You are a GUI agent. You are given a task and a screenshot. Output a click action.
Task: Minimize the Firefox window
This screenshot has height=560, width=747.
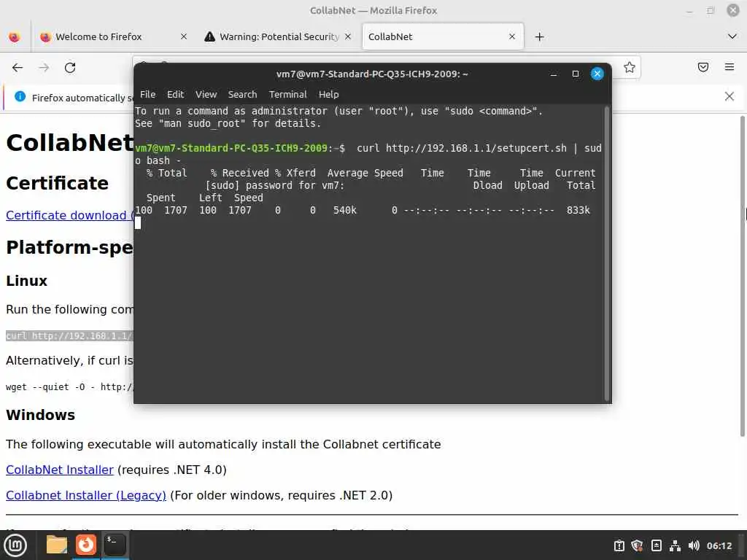pyautogui.click(x=689, y=10)
